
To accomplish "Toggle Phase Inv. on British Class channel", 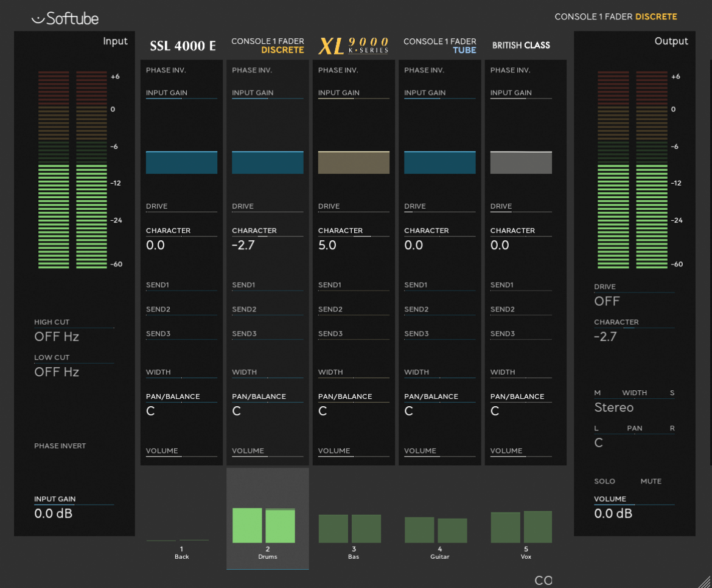I will click(x=511, y=70).
